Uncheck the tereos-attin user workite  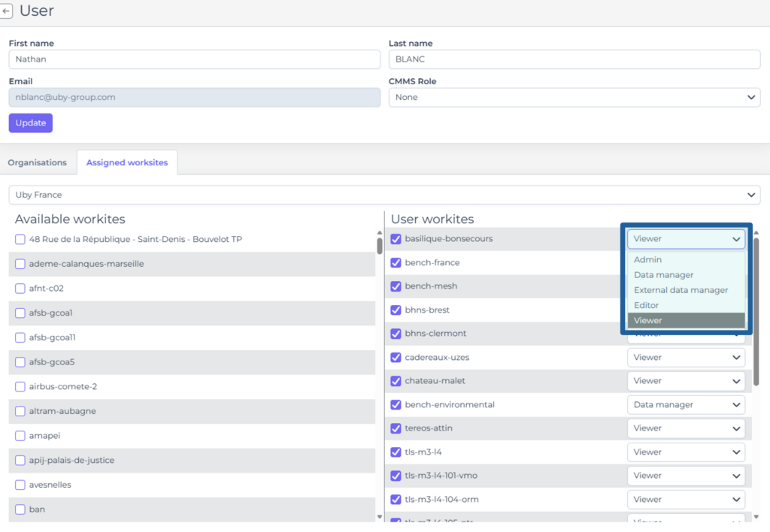pos(396,428)
